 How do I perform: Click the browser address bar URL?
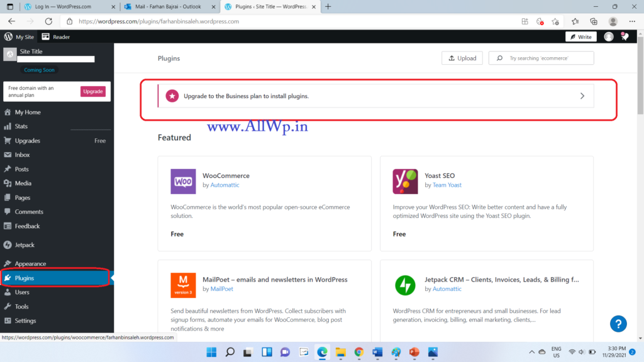[x=159, y=21]
